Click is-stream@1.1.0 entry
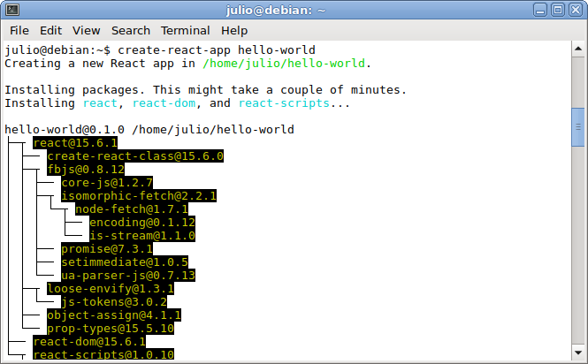The width and height of the screenshot is (588, 364). (x=142, y=235)
